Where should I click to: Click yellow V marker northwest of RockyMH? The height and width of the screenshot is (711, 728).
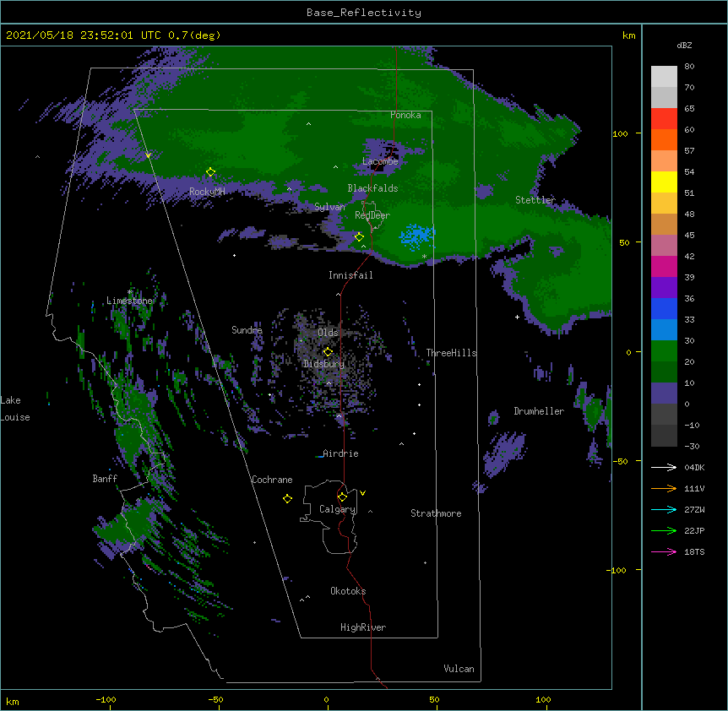148,155
